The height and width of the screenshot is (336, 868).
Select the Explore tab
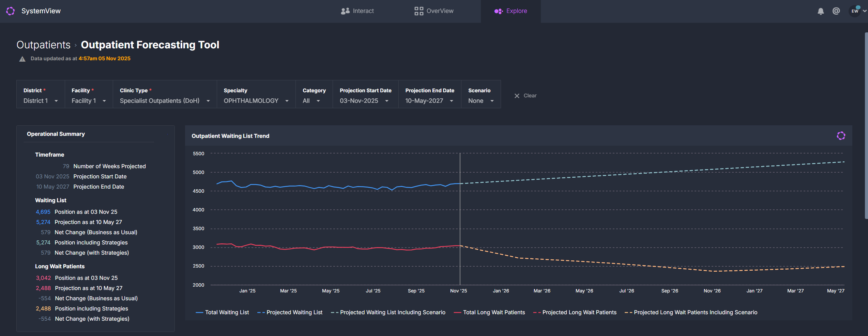(511, 11)
